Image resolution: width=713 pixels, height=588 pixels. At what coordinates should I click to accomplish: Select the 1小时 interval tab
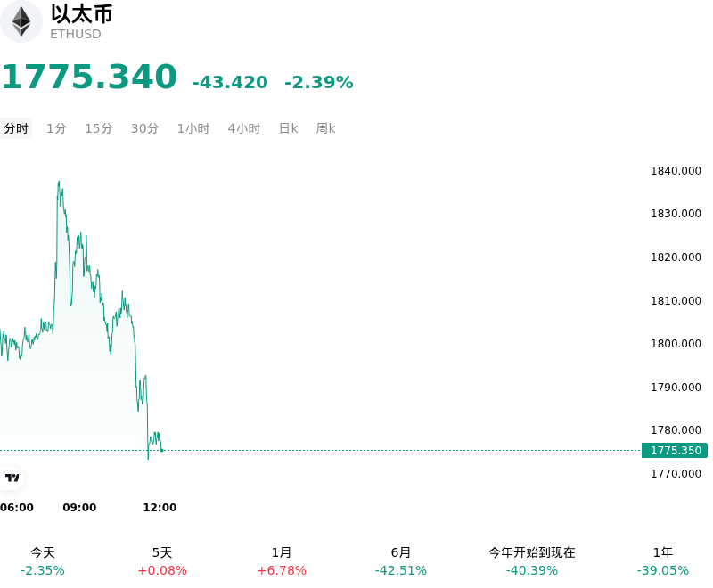(193, 128)
